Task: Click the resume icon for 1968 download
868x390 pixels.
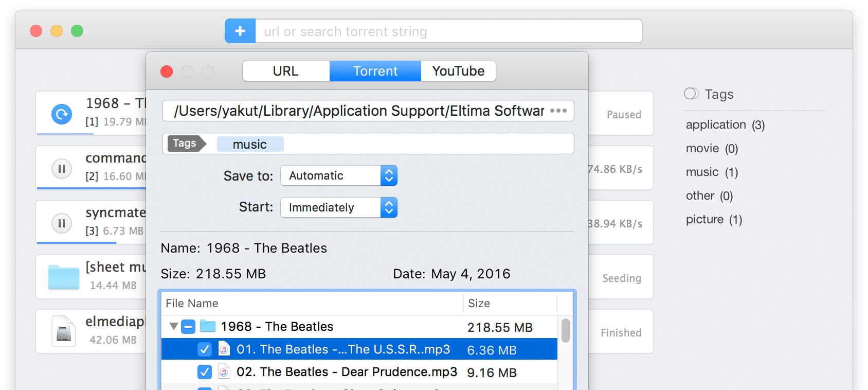Action: pos(62,114)
